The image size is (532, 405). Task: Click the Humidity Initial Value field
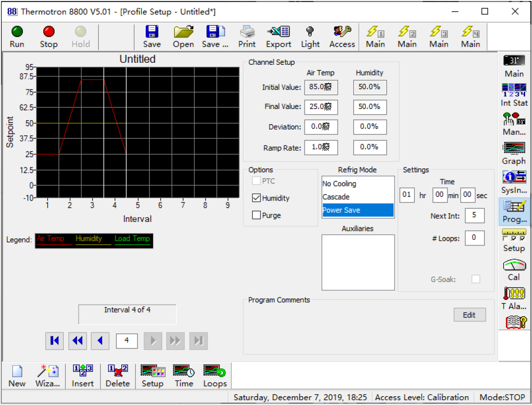[370, 87]
